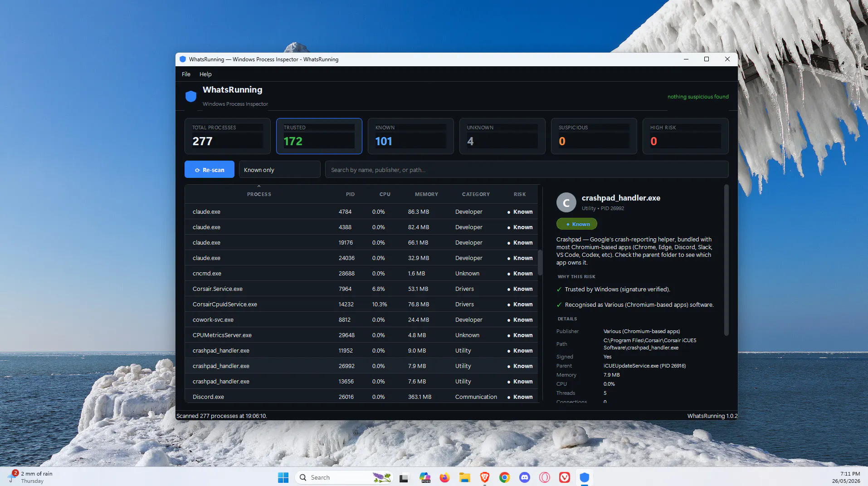Click the WhatsRunning blue shield logo
The image size is (868, 486).
191,96
